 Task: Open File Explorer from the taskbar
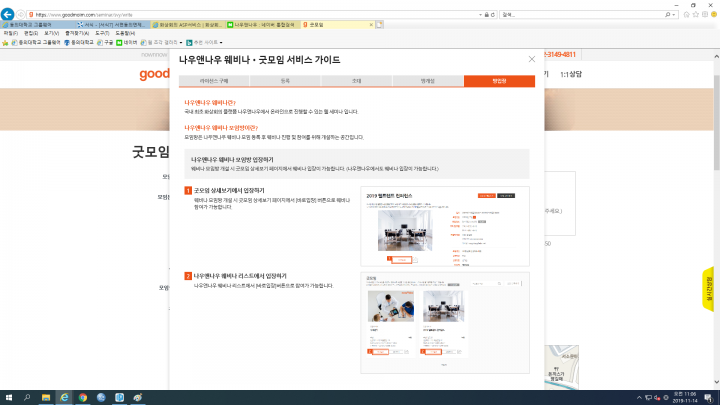pyautogui.click(x=45, y=398)
